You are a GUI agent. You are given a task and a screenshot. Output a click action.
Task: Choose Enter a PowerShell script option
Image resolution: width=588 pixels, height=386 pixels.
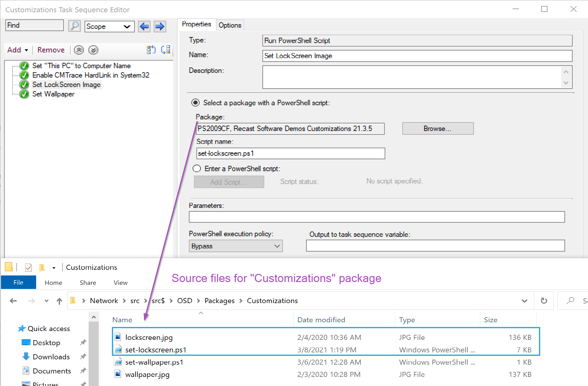point(197,169)
